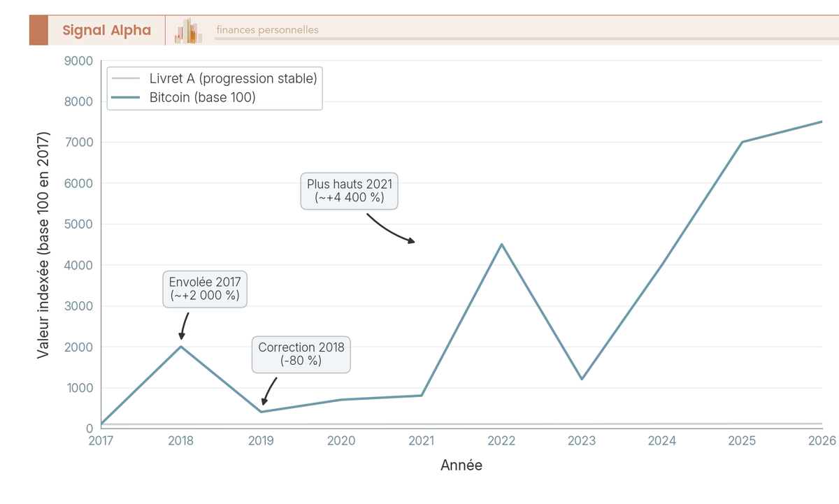Click the Bitcoin line point at 2020

click(342, 400)
